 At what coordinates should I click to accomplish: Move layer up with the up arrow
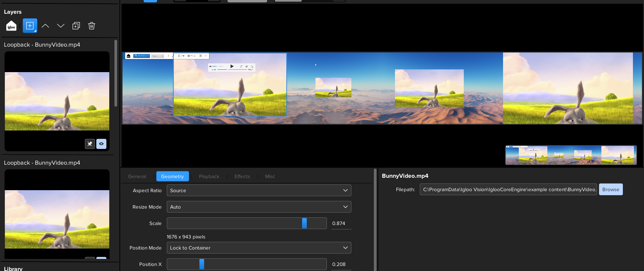click(x=45, y=26)
